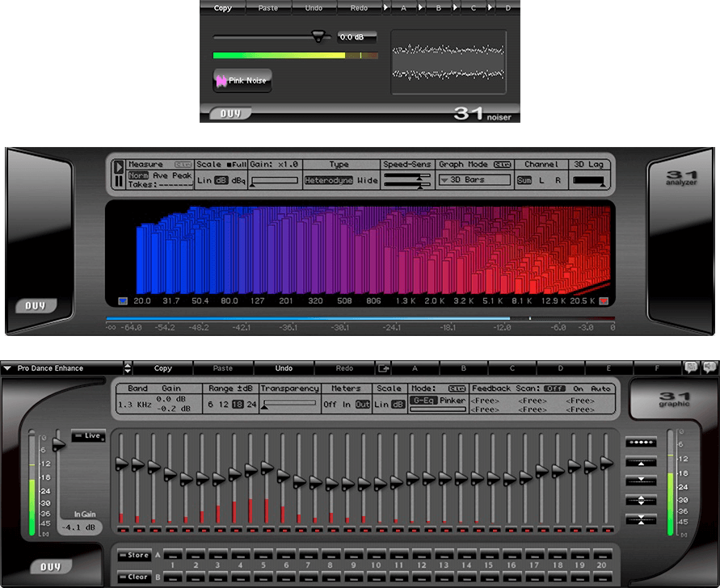Select Peak measure mode
The width and height of the screenshot is (720, 588).
click(x=182, y=175)
